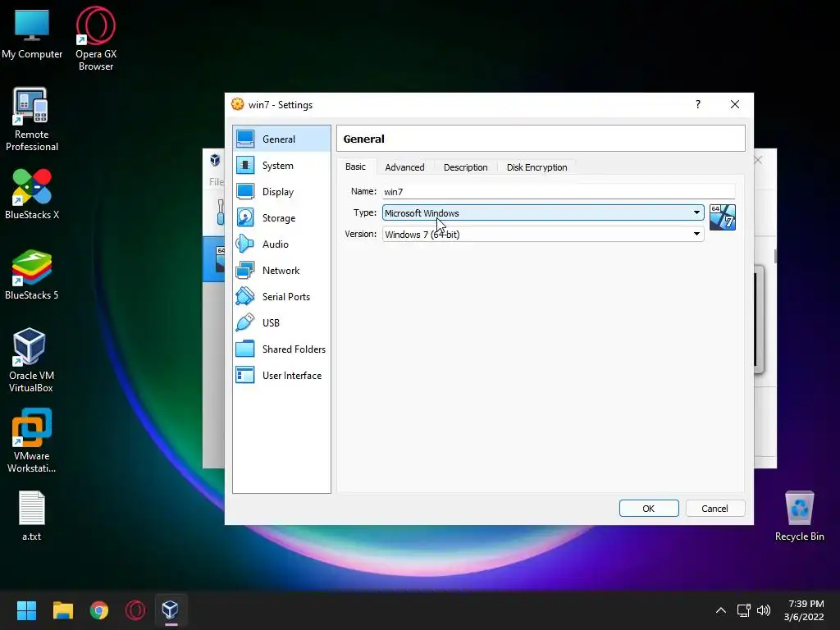Open the Windows Start menu
Image resolution: width=840 pixels, height=630 pixels.
tap(26, 609)
